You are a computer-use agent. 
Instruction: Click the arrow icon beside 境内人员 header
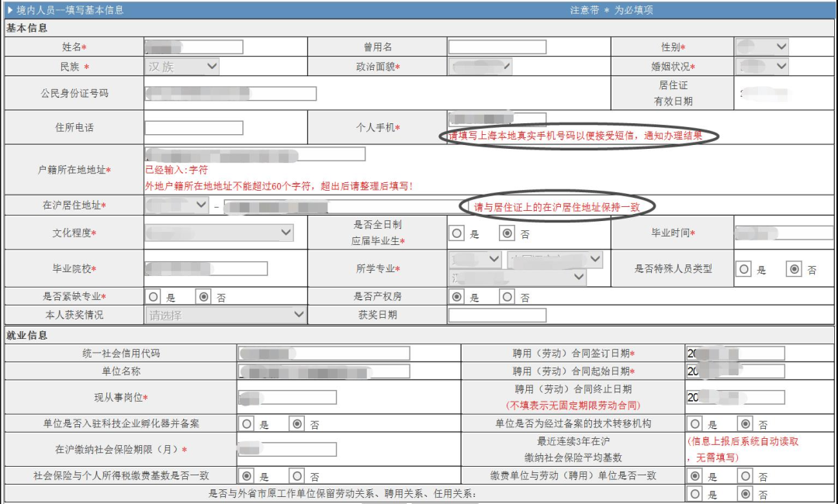tap(9, 10)
